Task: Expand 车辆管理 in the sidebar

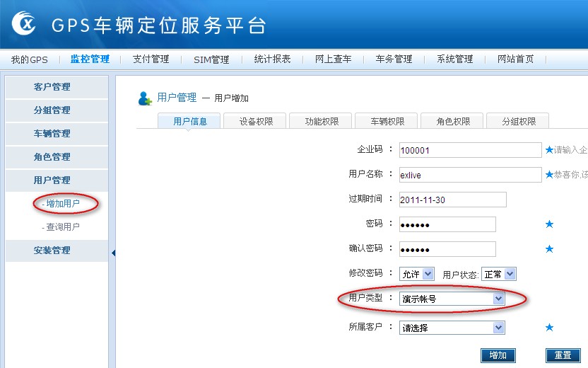Action: (52, 134)
